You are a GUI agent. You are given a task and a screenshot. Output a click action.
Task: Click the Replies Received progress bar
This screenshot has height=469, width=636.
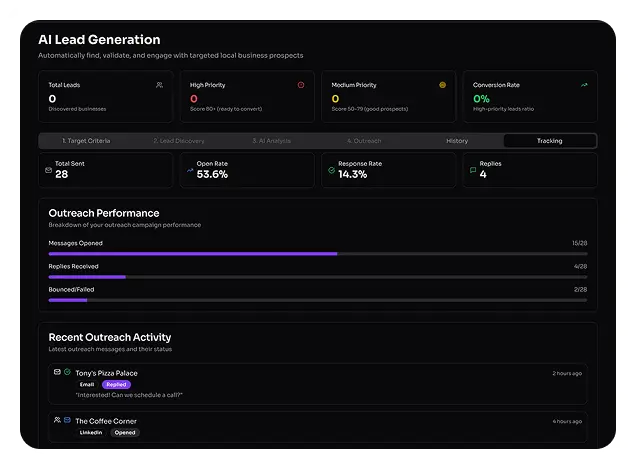pyautogui.click(x=318, y=277)
